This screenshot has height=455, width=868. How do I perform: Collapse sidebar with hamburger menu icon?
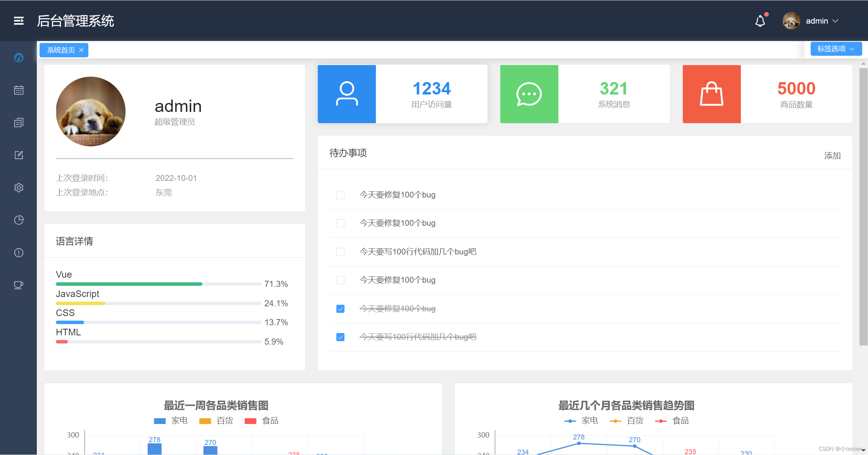pyautogui.click(x=19, y=21)
